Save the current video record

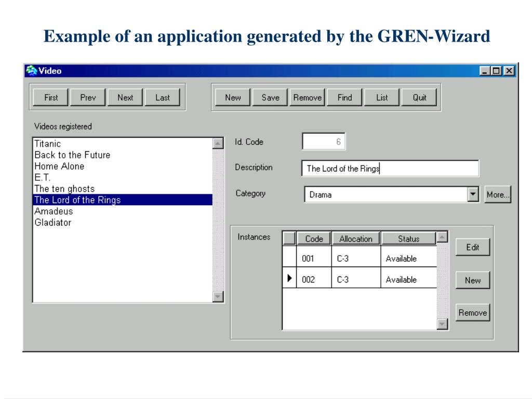pyautogui.click(x=270, y=98)
